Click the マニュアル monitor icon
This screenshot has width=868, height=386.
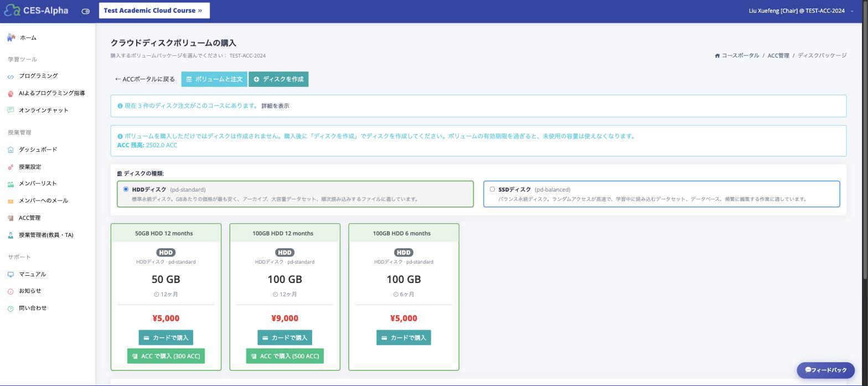(x=11, y=274)
